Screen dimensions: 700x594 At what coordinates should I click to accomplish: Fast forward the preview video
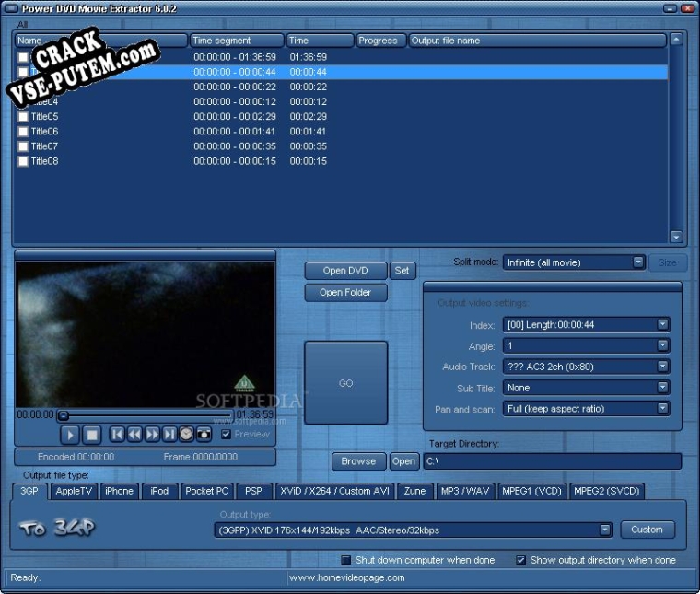pos(152,435)
